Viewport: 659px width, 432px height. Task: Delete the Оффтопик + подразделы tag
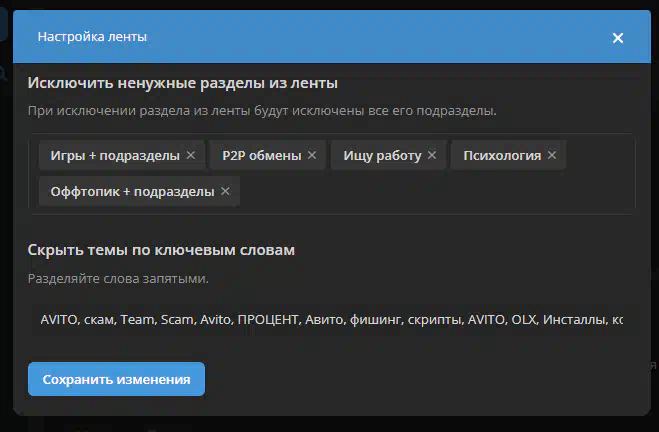click(x=225, y=191)
